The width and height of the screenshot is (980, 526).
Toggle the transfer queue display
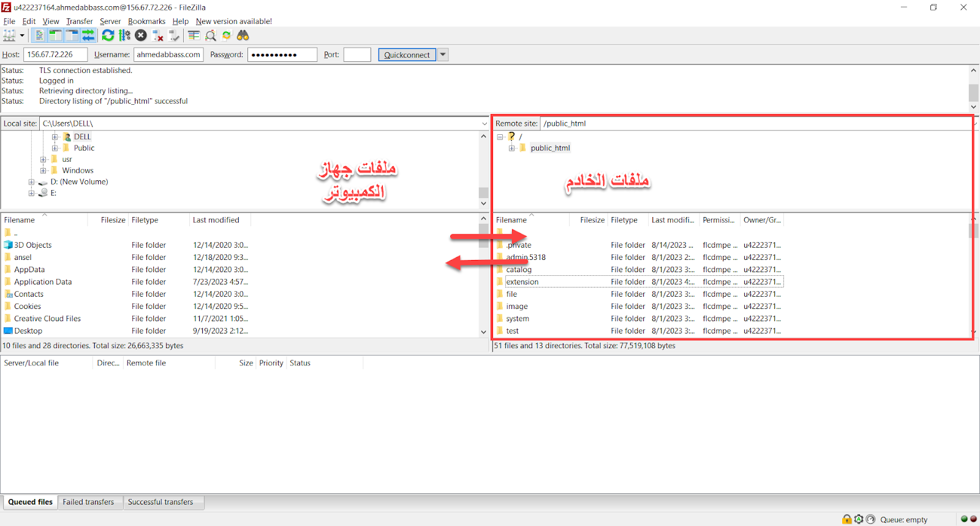88,36
